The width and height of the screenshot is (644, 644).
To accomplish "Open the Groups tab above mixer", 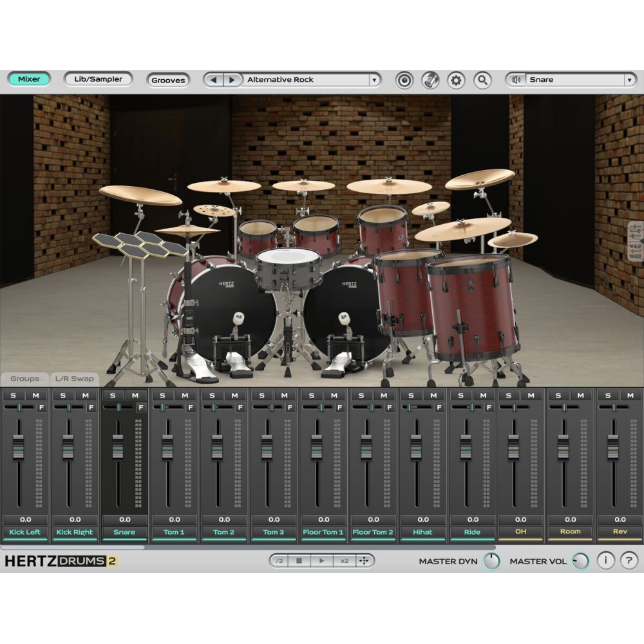I will point(24,379).
